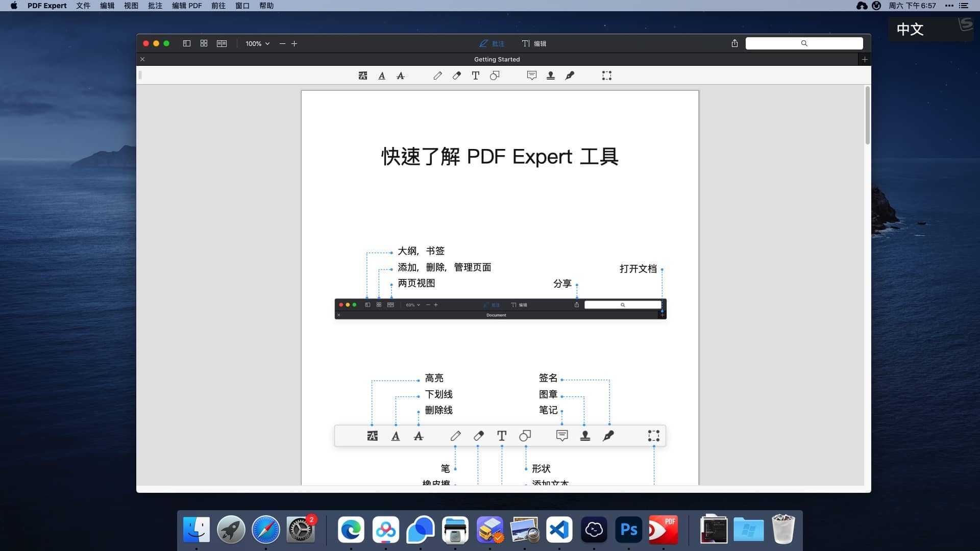Toggle the sidebar outline panel

[x=187, y=43]
